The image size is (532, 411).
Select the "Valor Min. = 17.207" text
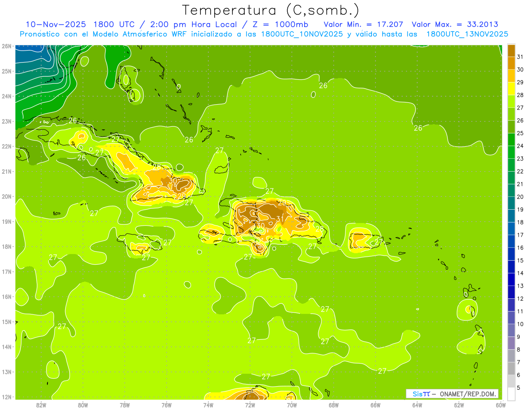point(363,24)
